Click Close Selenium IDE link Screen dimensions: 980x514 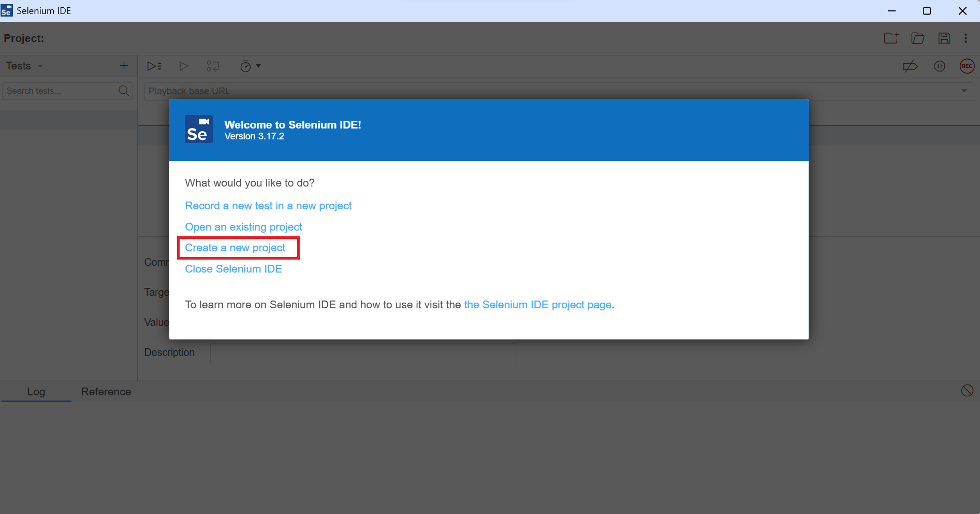pyautogui.click(x=233, y=269)
